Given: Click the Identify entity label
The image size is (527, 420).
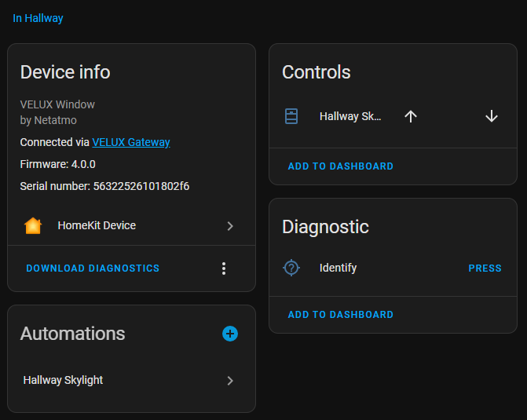Looking at the screenshot, I should click(339, 268).
